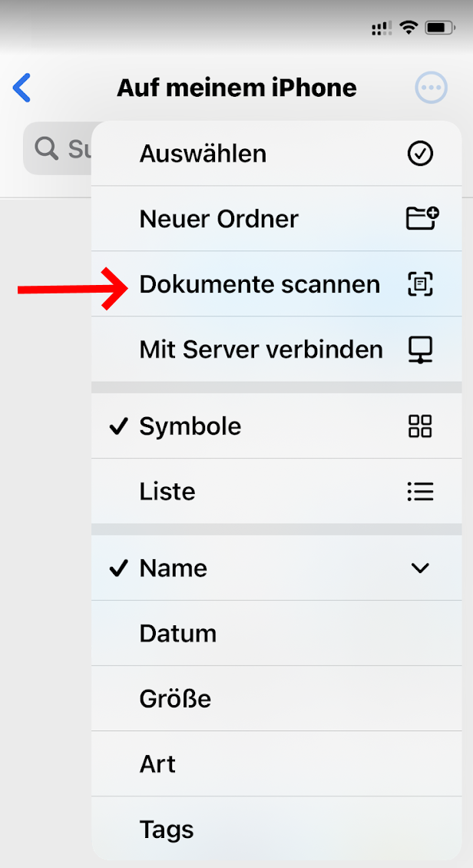473x868 pixels.
Task: Tap the circled checkmark Auswählen icon
Action: [420, 154]
